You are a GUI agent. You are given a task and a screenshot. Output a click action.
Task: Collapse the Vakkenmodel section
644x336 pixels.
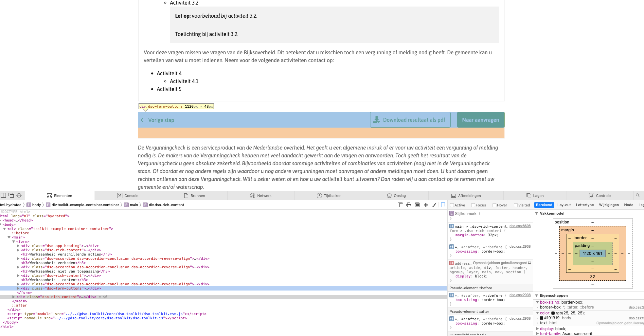pyautogui.click(x=537, y=213)
